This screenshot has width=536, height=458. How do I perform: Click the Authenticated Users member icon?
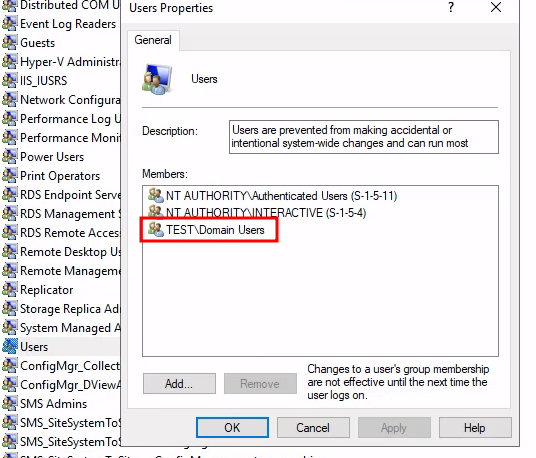coord(156,196)
